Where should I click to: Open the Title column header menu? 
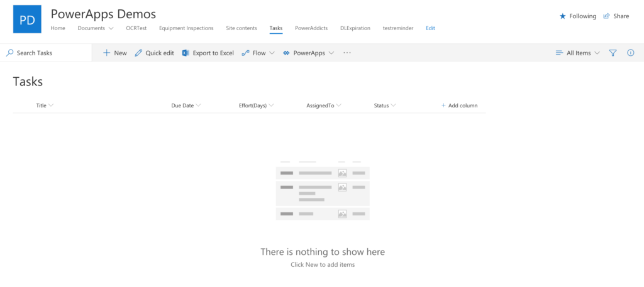coord(45,106)
